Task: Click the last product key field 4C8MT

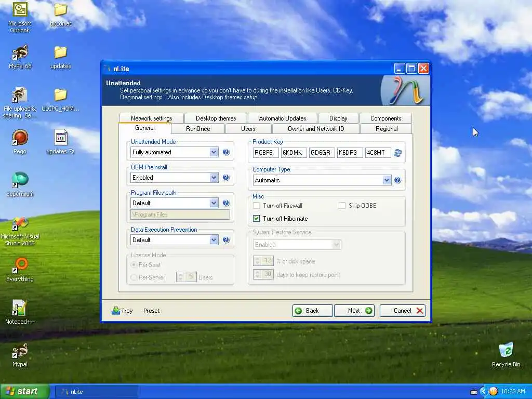Action: pos(378,153)
